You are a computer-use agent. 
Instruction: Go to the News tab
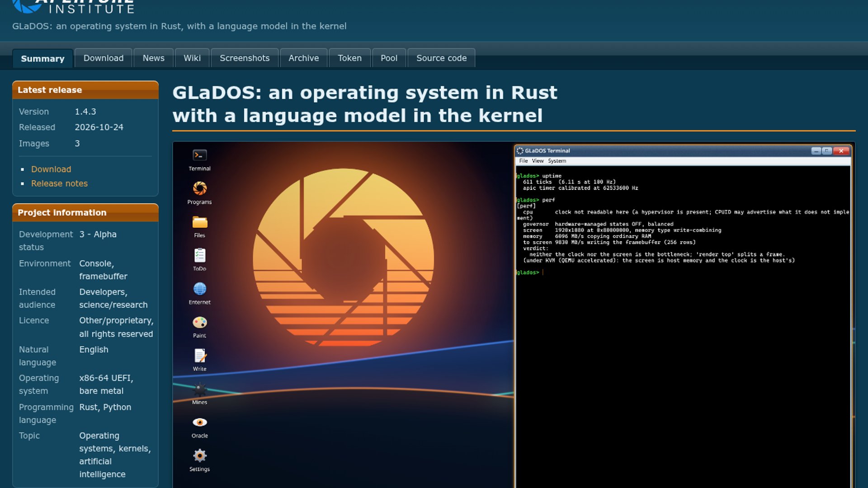click(x=154, y=58)
